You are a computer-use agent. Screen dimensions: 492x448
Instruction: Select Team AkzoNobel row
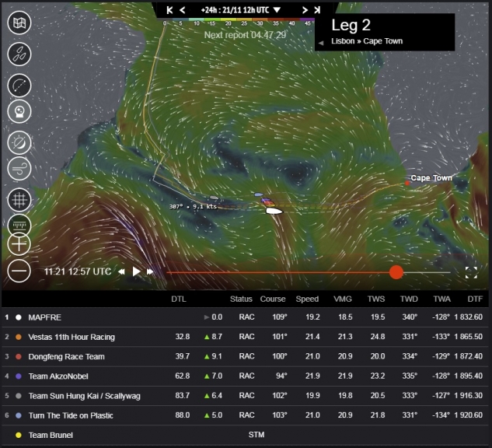tap(245, 376)
